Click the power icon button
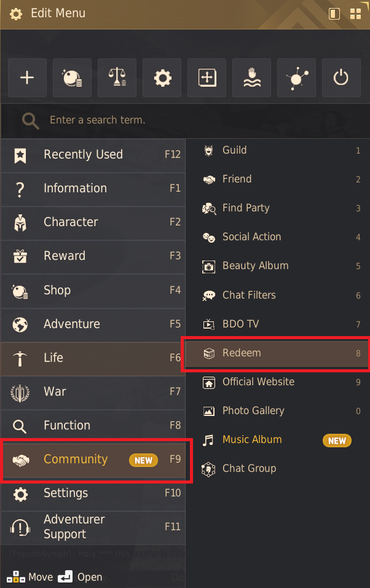370x588 pixels. [341, 78]
